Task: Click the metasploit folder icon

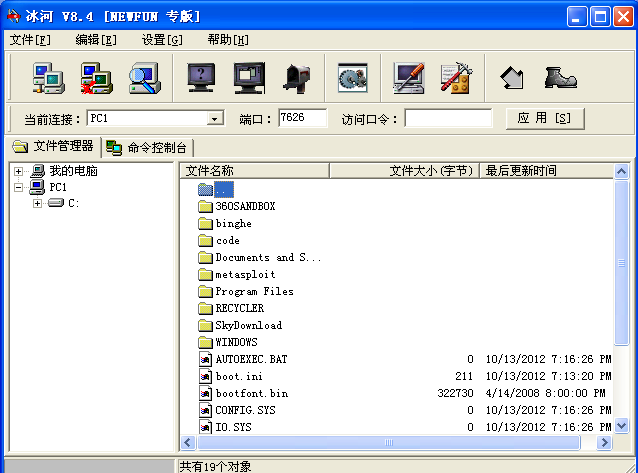Action: (x=206, y=275)
